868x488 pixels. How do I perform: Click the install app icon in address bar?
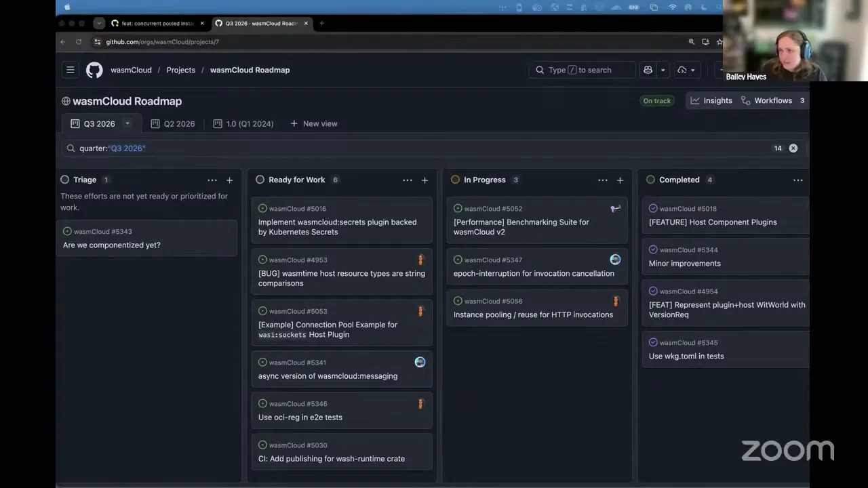706,41
